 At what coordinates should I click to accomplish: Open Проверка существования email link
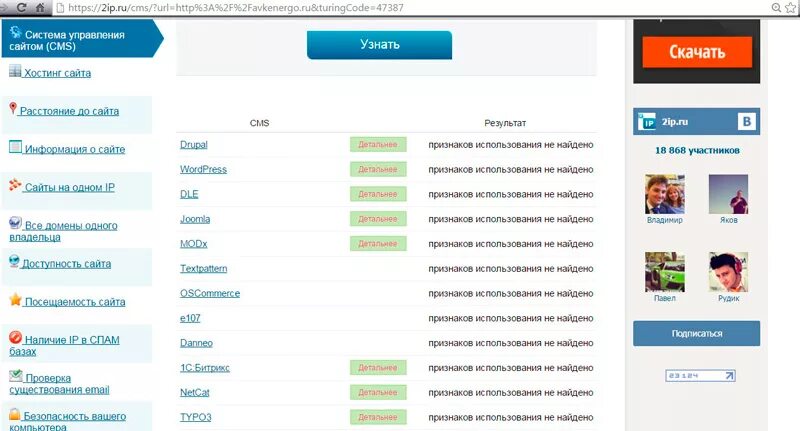tap(59, 384)
